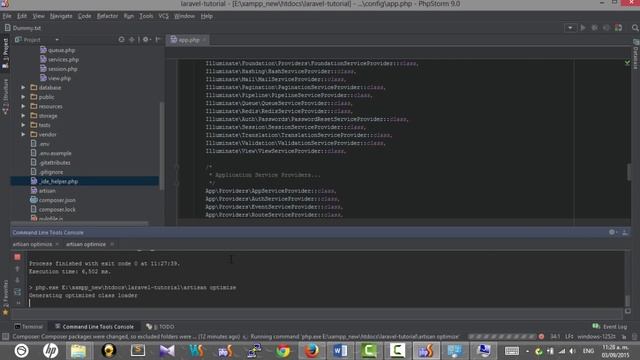The image size is (640, 360).
Task: Click the lock icon in the status bar
Action: point(624,337)
